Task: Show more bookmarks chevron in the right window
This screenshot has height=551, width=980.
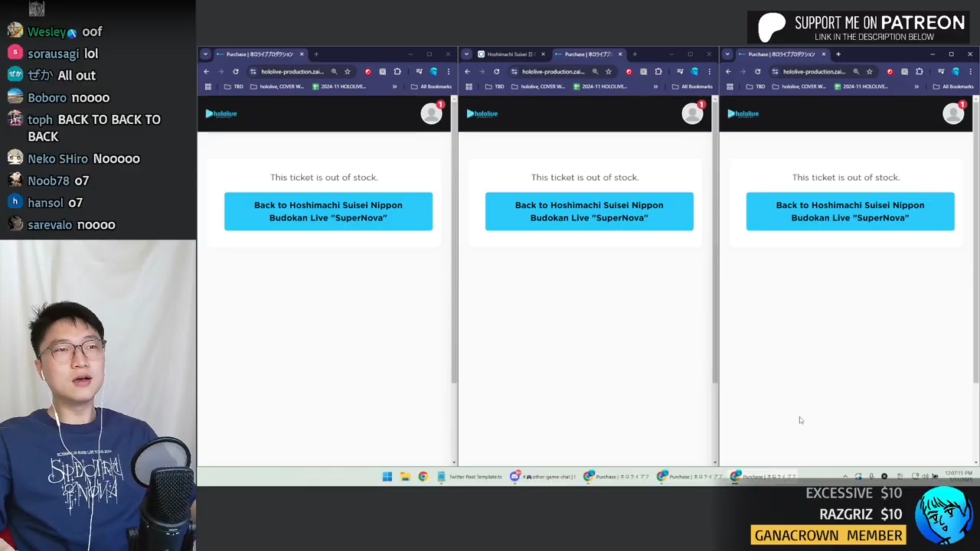Action: tap(916, 86)
